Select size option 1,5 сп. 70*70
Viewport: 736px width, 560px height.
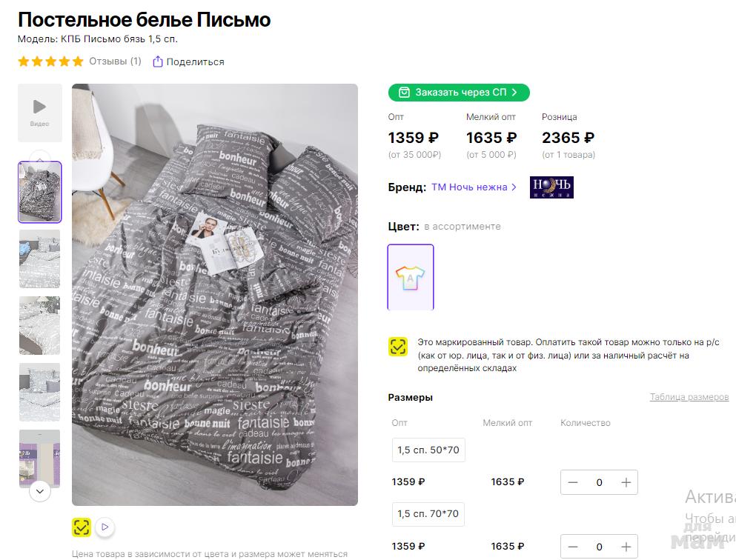[x=428, y=513]
